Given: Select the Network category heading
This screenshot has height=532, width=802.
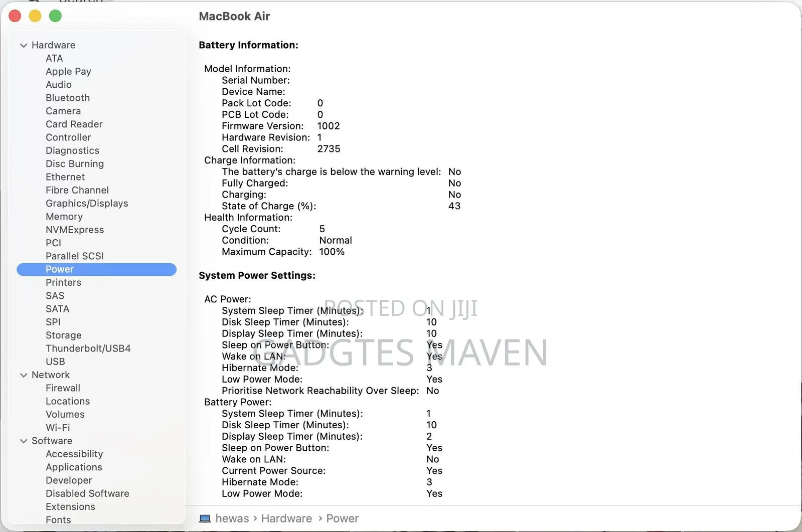Looking at the screenshot, I should pyautogui.click(x=51, y=375).
